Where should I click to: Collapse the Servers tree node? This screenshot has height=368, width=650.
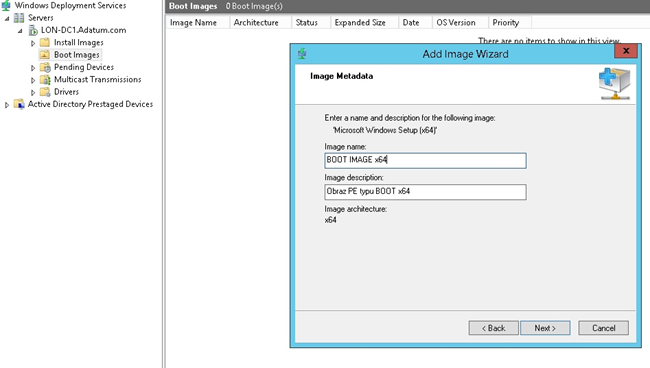(7, 19)
